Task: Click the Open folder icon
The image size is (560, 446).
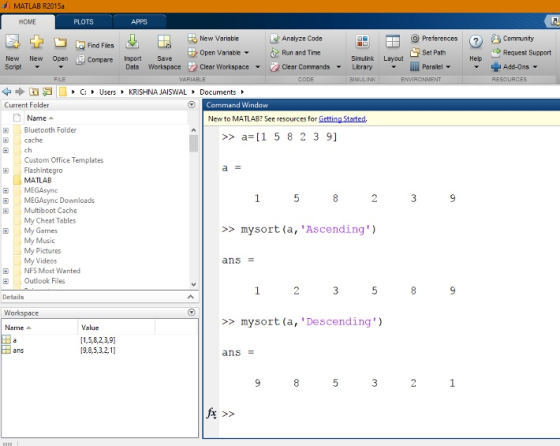Action: coord(60,43)
